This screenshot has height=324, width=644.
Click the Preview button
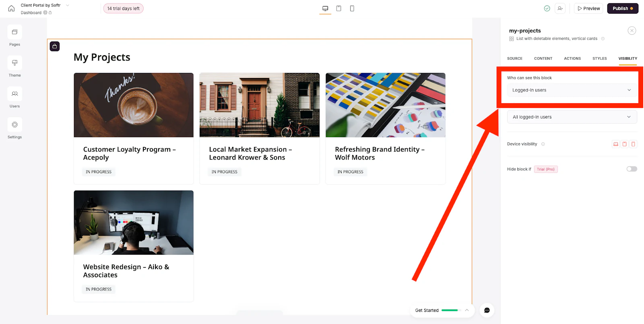pos(588,8)
